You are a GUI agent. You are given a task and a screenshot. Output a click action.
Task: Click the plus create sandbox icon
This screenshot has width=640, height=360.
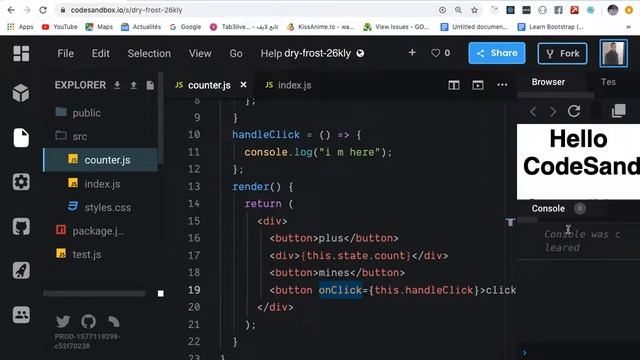[412, 53]
